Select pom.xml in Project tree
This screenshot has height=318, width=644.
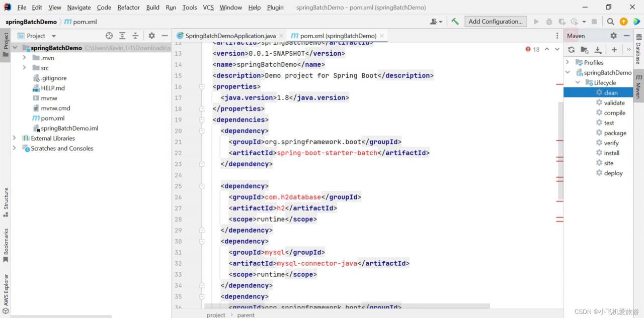(x=53, y=118)
